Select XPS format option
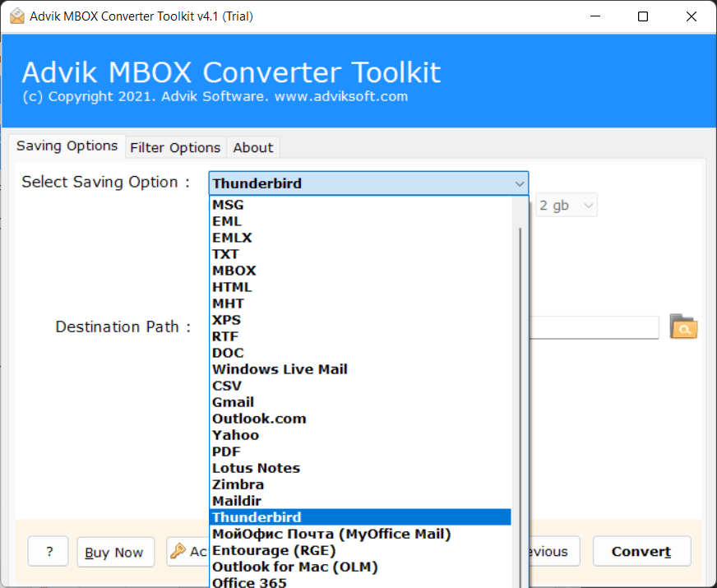717x588 pixels. (x=360, y=320)
